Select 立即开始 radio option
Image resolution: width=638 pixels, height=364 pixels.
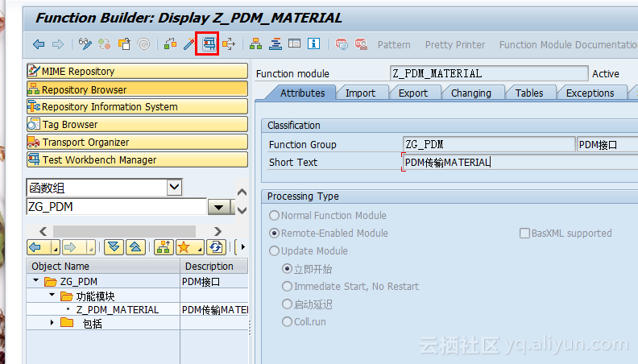[x=288, y=268]
